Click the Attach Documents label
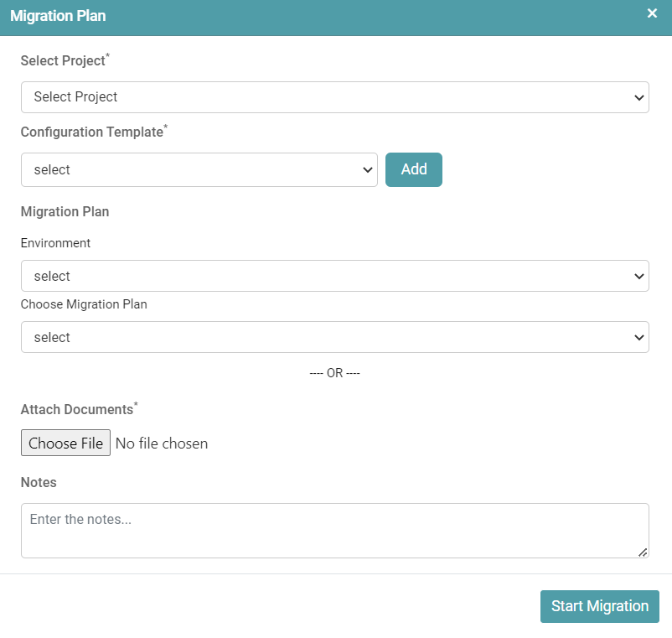The height and width of the screenshot is (638, 672). (x=77, y=409)
